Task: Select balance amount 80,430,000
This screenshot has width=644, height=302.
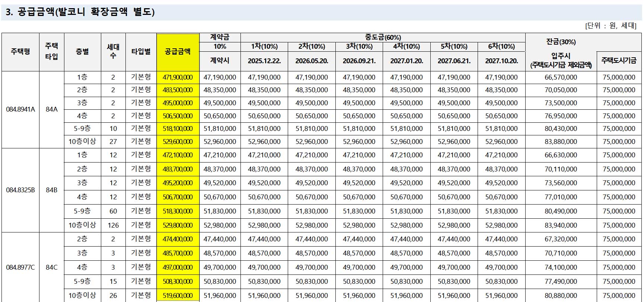Action: [x=561, y=129]
